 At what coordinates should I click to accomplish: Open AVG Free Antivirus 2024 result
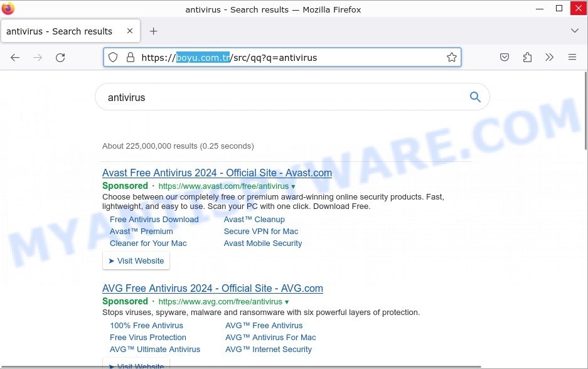click(x=213, y=289)
